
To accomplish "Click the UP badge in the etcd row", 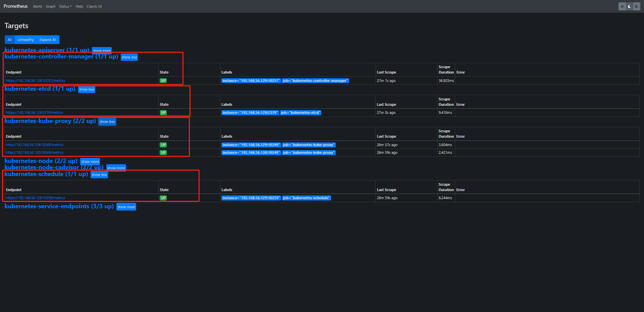I will [163, 113].
